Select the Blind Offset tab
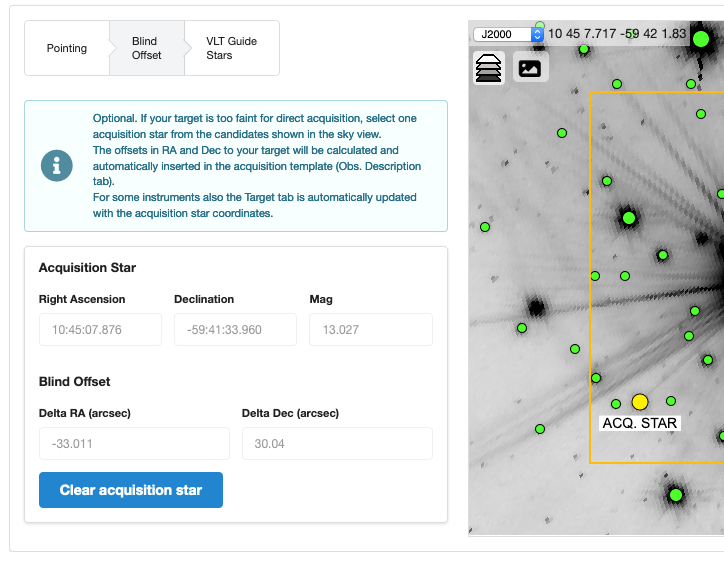 click(147, 48)
